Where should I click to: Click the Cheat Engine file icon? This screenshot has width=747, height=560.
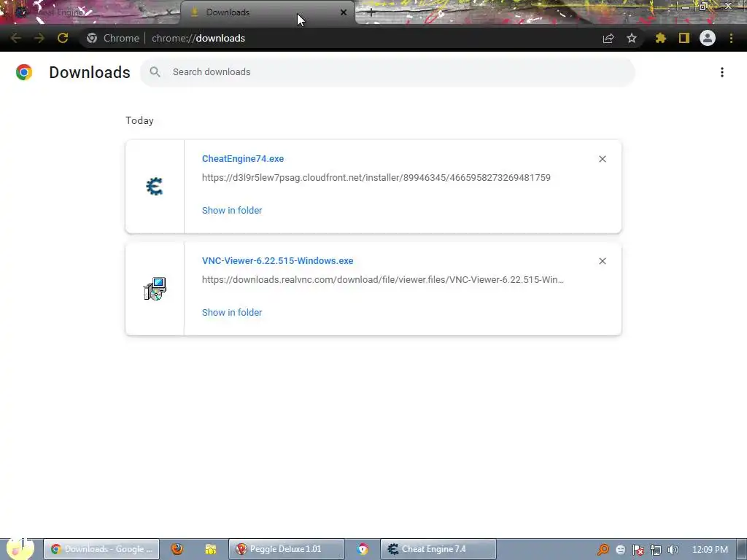(x=155, y=186)
